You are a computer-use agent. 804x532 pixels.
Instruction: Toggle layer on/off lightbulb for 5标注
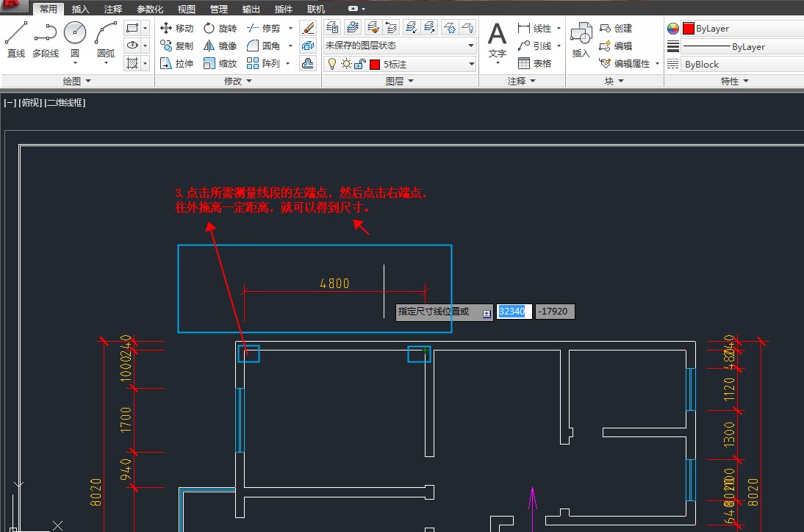coord(332,63)
